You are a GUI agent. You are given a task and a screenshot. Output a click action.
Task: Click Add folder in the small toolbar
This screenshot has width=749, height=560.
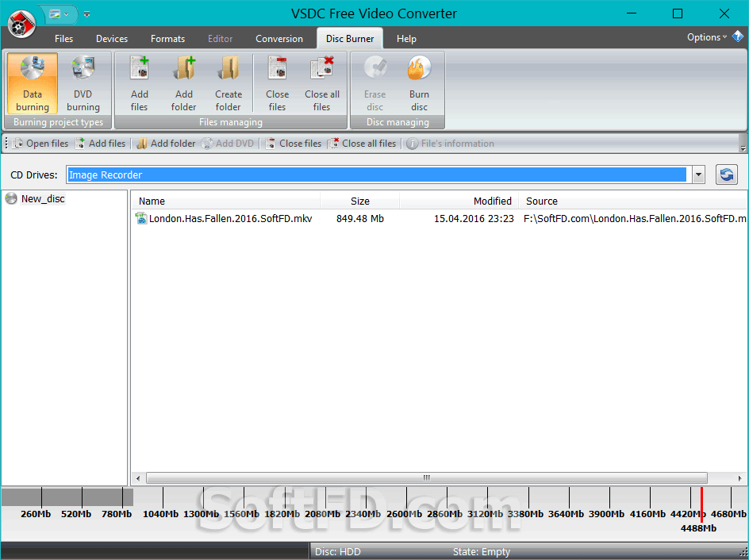(166, 144)
